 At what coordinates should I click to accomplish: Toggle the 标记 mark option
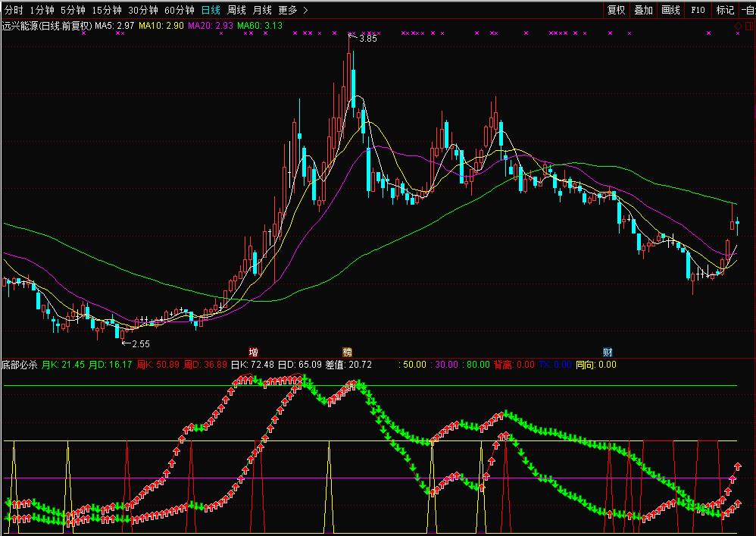pos(725,10)
